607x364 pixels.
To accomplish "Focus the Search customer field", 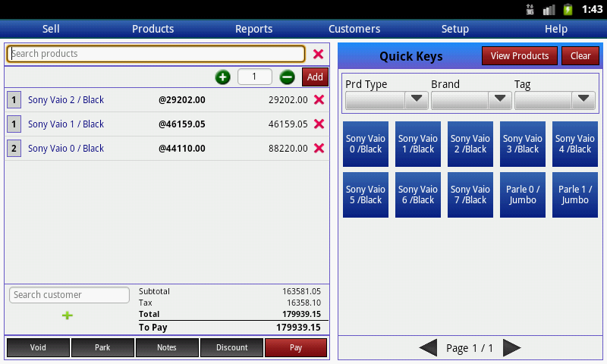I will pos(69,295).
